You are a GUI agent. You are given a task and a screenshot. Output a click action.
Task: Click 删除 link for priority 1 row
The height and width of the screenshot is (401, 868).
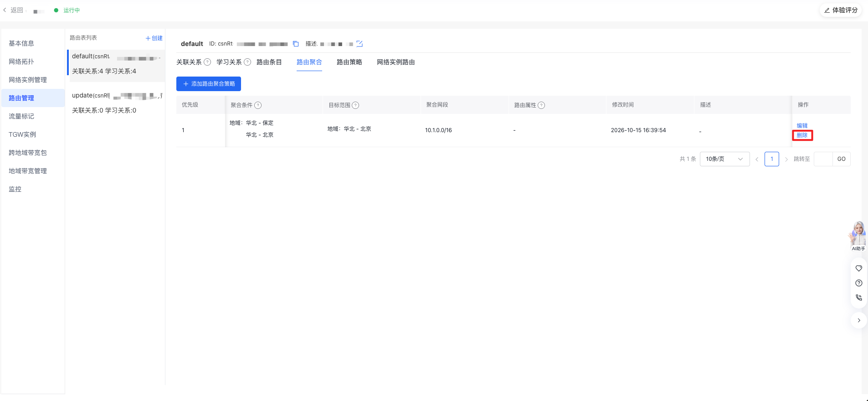[x=802, y=135]
